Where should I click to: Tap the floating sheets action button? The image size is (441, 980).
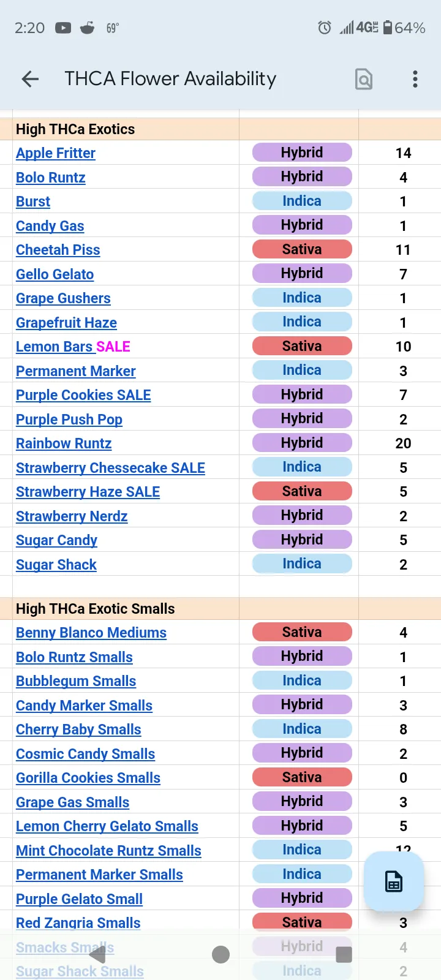394,881
